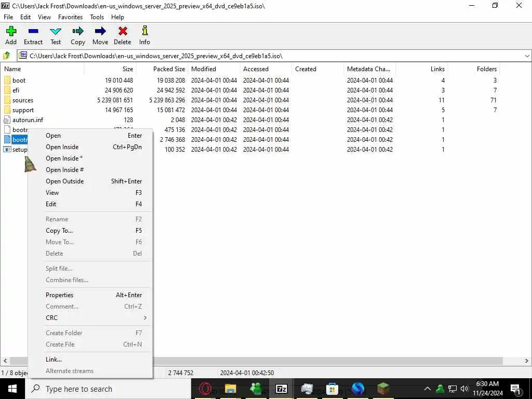The width and height of the screenshot is (532, 399).
Task: Expand the CRC submenu arrow
Action: (x=145, y=317)
